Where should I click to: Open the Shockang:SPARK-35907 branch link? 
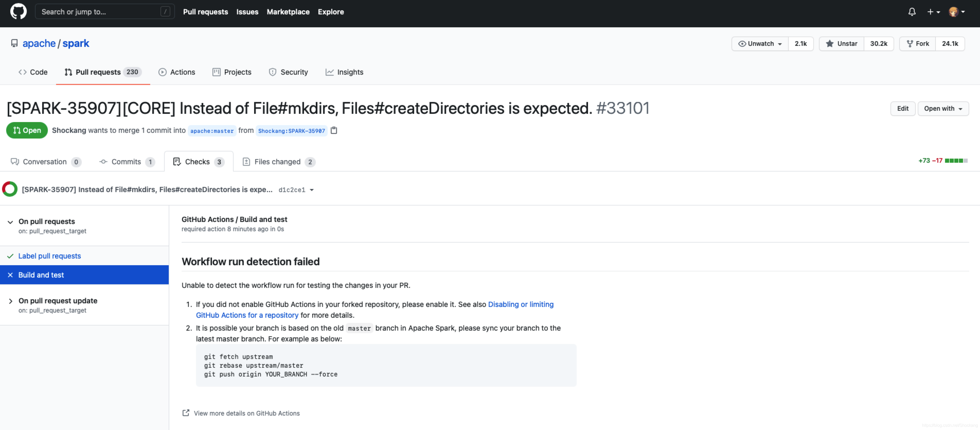pos(291,131)
